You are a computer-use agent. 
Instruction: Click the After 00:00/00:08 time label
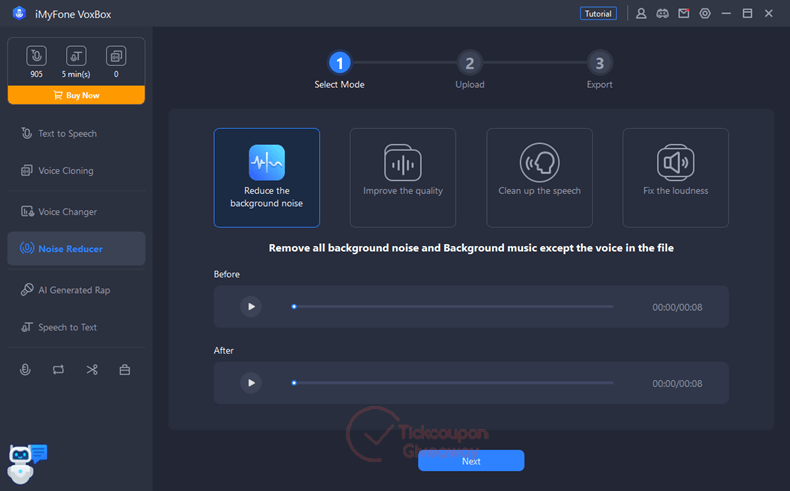pyautogui.click(x=677, y=384)
